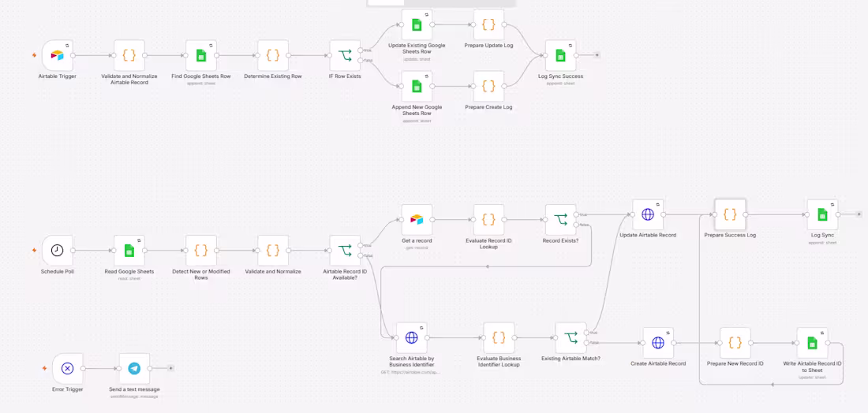This screenshot has height=413, width=868.
Task: Add node after Log Sync plus button
Action: click(859, 214)
